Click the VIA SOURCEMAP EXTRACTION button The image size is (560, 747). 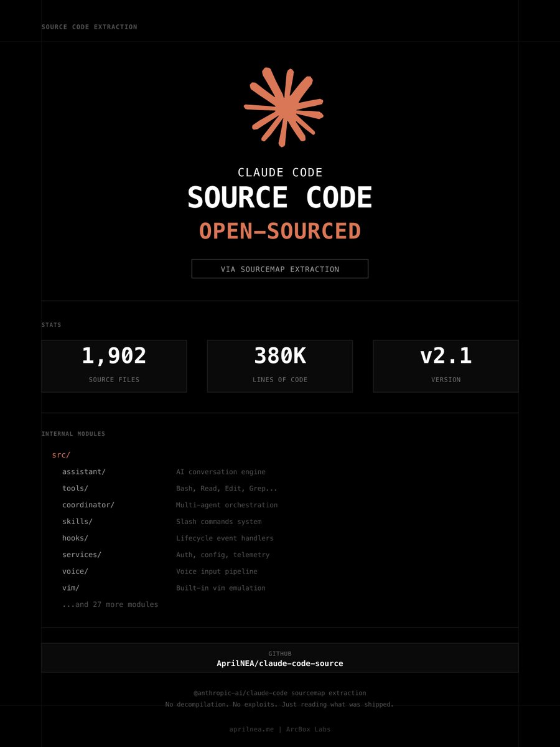280,269
